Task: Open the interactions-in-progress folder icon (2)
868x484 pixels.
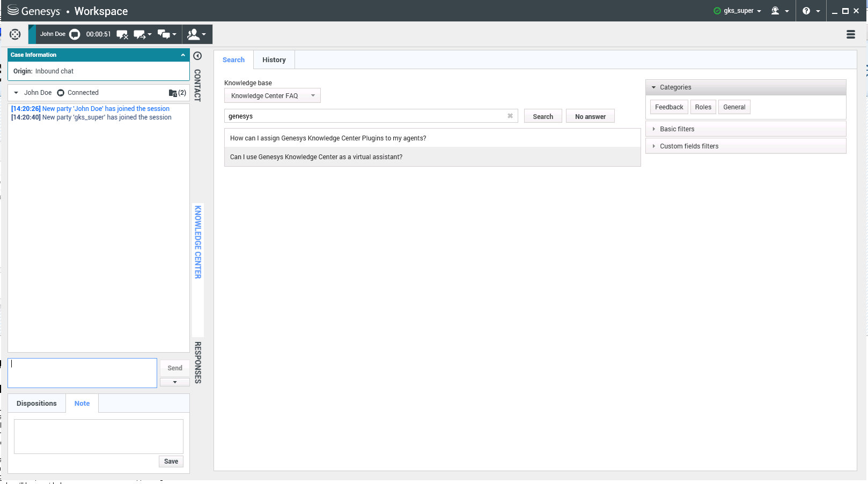Action: (177, 93)
